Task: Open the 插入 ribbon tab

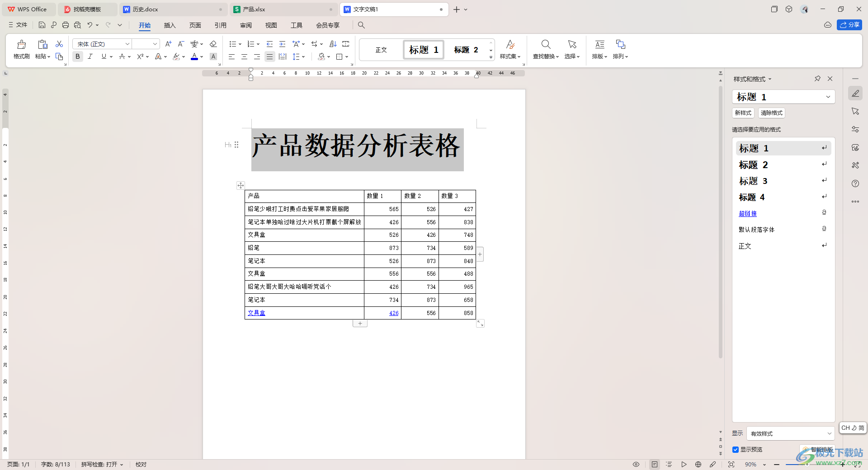Action: coord(170,25)
